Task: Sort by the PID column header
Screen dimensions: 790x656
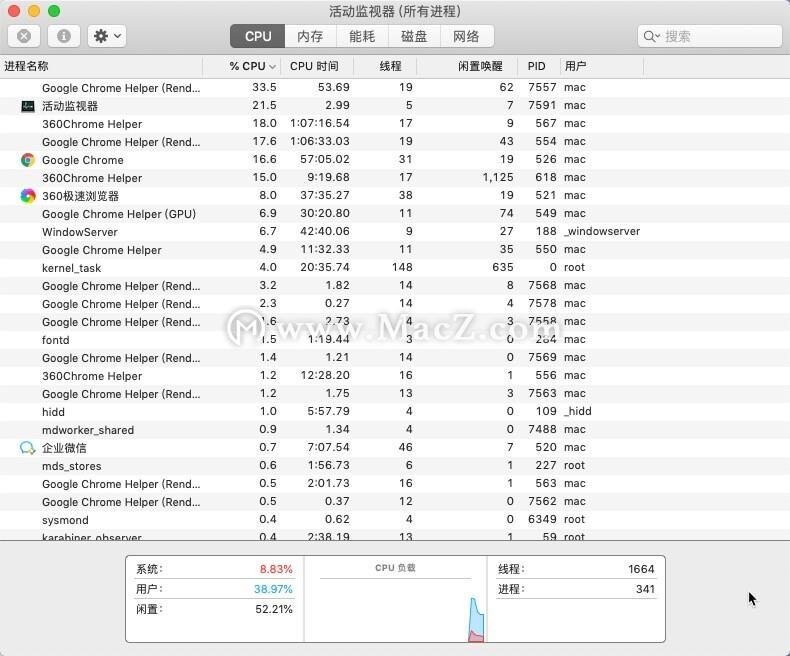Action: [537, 67]
